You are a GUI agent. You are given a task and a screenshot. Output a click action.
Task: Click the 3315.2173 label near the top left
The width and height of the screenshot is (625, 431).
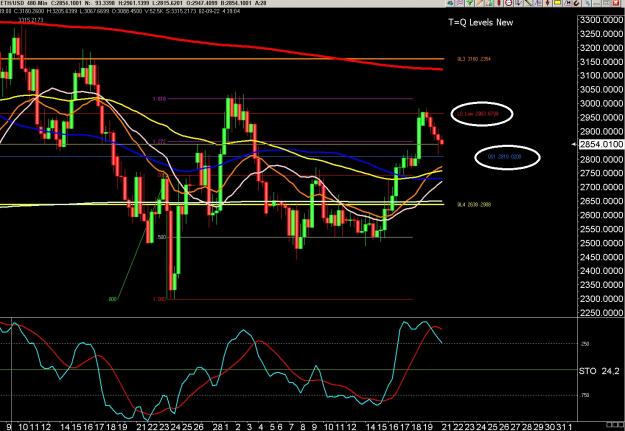(x=31, y=20)
